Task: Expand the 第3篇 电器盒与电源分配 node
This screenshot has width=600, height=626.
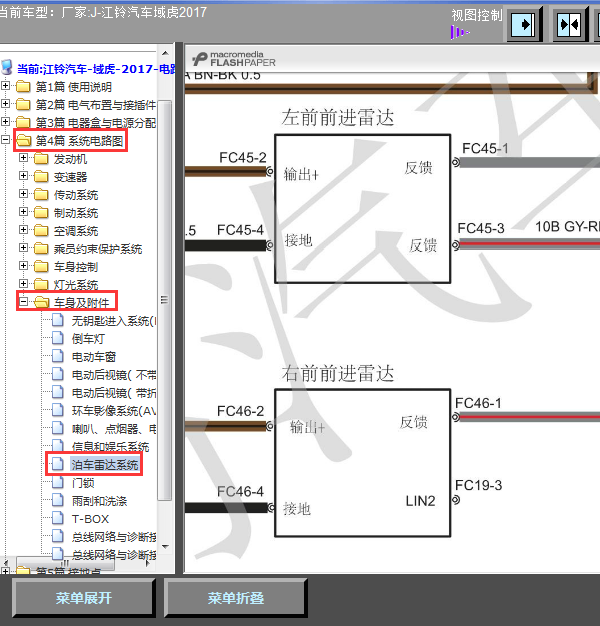Action: [x=6, y=121]
